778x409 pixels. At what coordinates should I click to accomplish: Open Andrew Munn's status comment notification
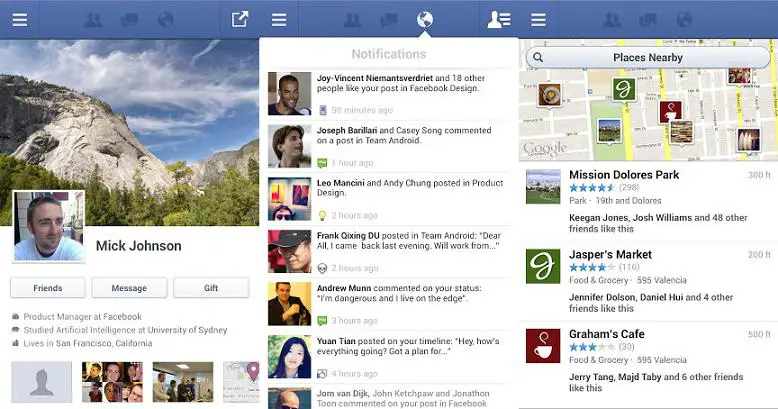coord(389,304)
